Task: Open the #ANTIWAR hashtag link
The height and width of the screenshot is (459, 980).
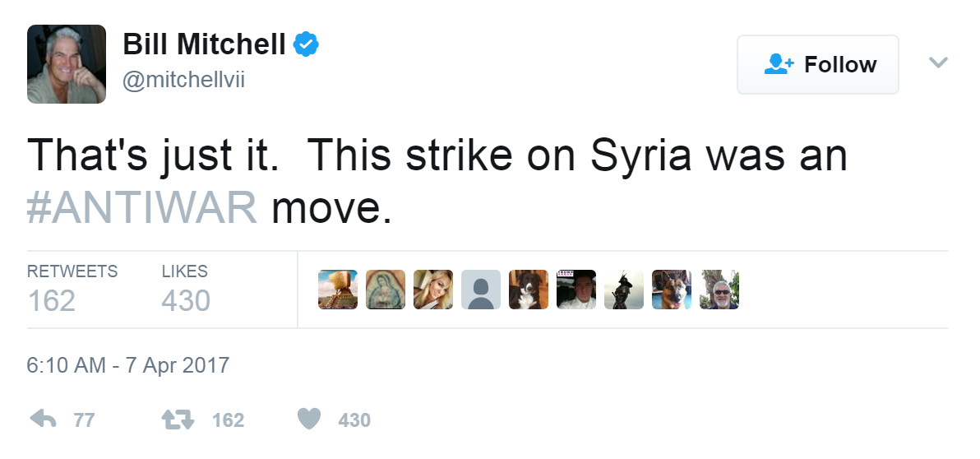Action: tap(142, 210)
